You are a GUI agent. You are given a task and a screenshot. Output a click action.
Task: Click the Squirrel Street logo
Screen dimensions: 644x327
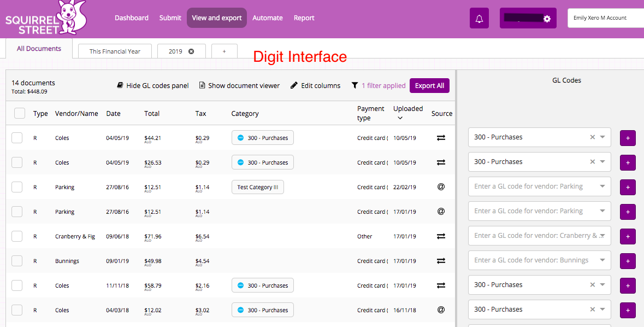pos(45,19)
